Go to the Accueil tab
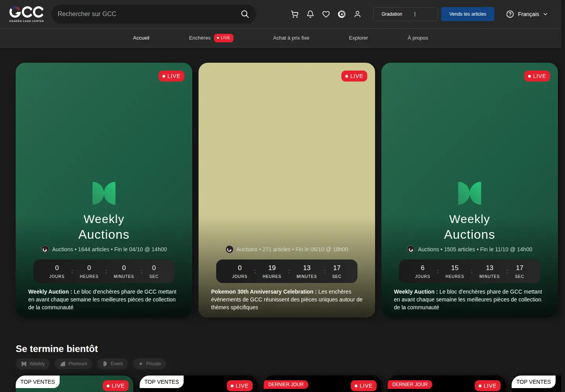 coord(141,38)
